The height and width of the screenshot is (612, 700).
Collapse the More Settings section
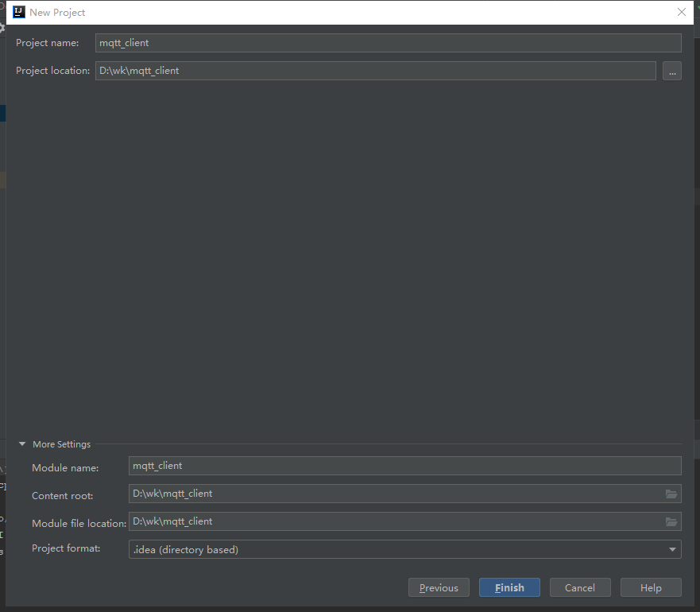pyautogui.click(x=22, y=444)
